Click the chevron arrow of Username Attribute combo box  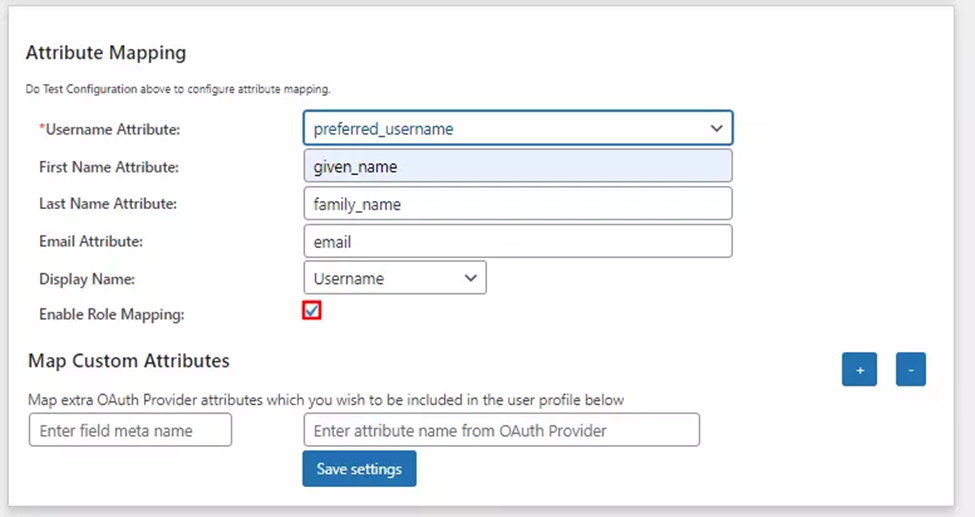click(x=716, y=128)
